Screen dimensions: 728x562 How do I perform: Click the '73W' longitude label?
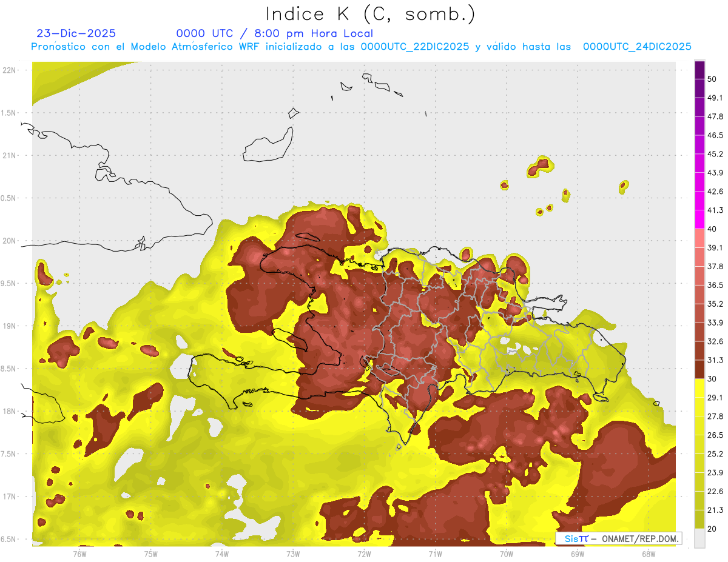click(x=293, y=554)
